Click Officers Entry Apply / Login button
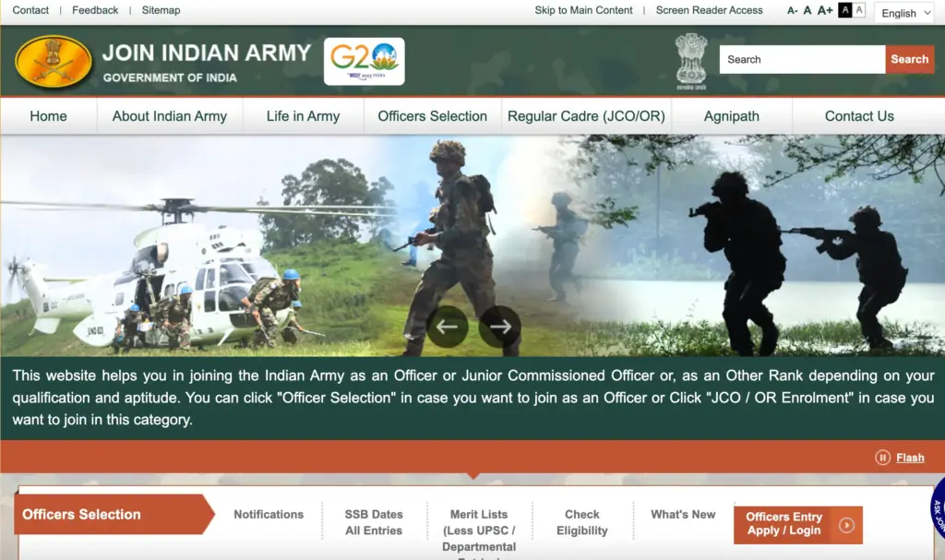945x560 pixels. 798,524
